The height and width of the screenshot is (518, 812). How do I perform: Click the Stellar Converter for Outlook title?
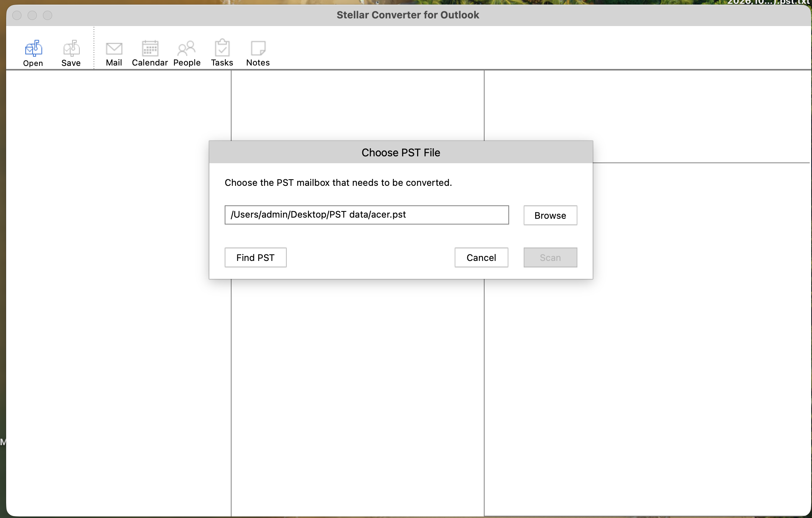click(x=408, y=15)
